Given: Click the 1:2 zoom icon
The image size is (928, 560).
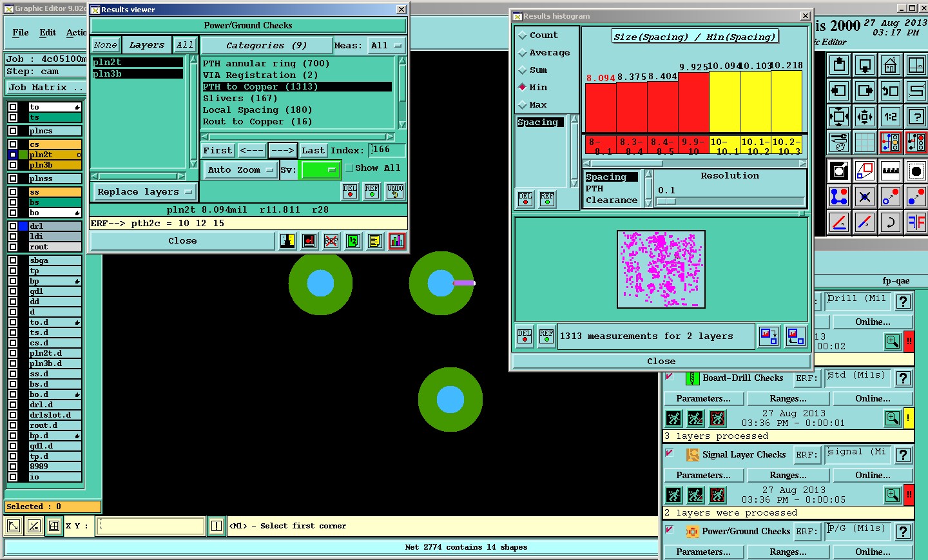Looking at the screenshot, I should [891, 117].
